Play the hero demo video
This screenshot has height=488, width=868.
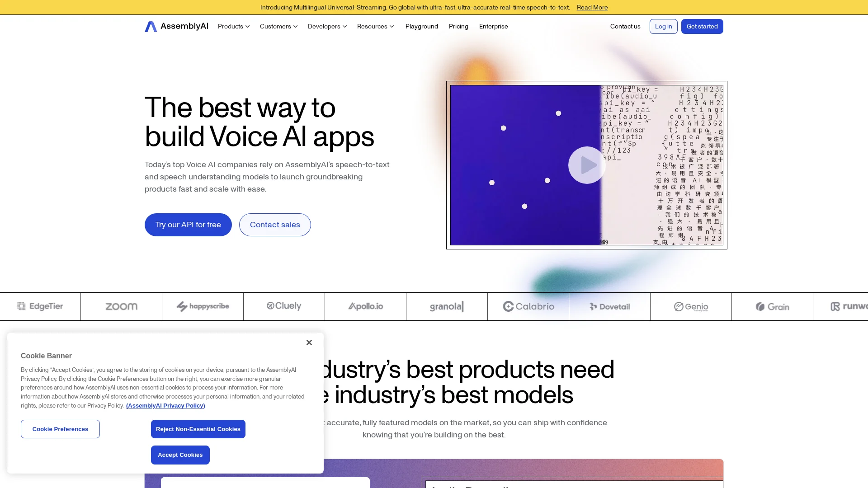coord(587,165)
